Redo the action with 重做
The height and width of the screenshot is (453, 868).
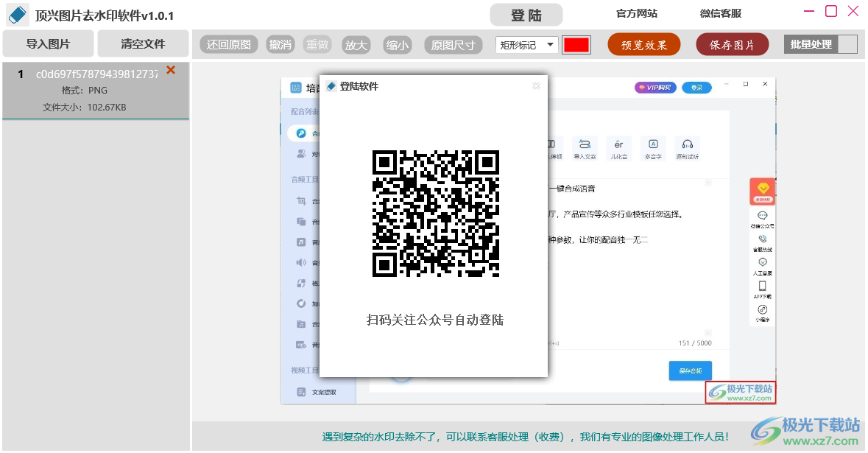317,45
